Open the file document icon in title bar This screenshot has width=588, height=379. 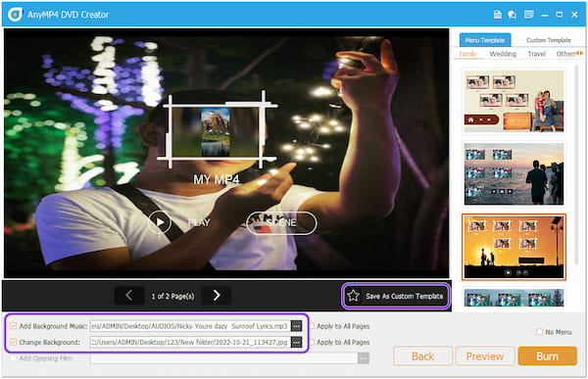click(498, 15)
